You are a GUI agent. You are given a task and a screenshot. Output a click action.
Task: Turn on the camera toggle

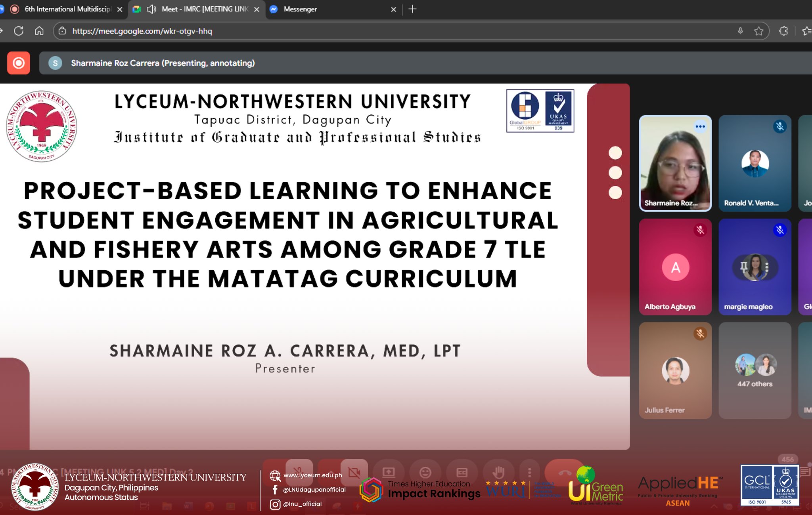click(x=354, y=472)
